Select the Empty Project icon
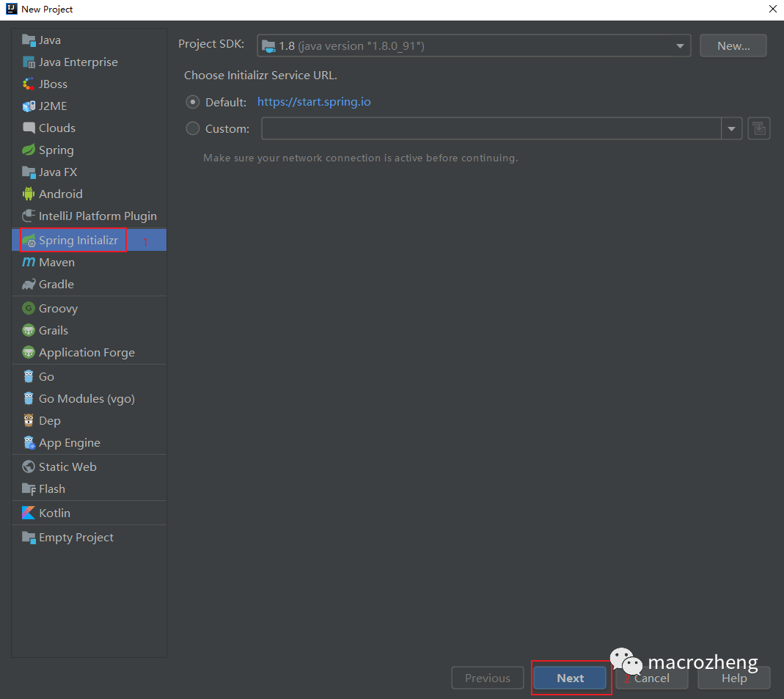The height and width of the screenshot is (699, 784). [x=29, y=538]
